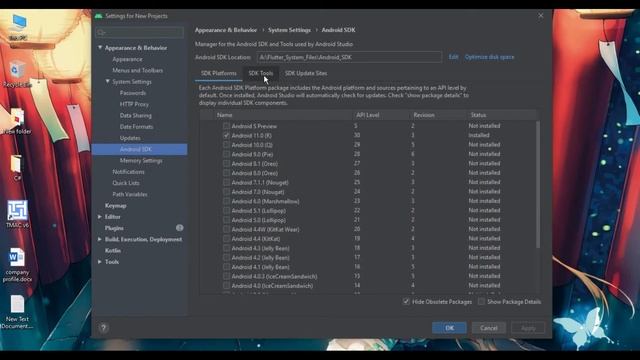Click the Cancel button
Screen dimensions: 640x360
tap(489, 328)
